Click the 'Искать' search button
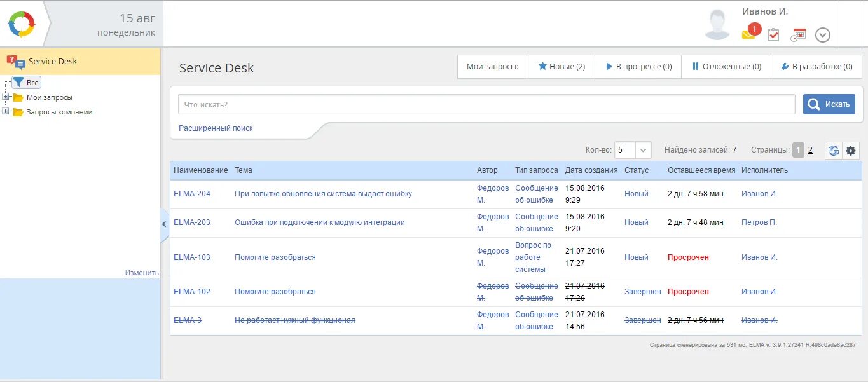The image size is (868, 382). click(829, 104)
